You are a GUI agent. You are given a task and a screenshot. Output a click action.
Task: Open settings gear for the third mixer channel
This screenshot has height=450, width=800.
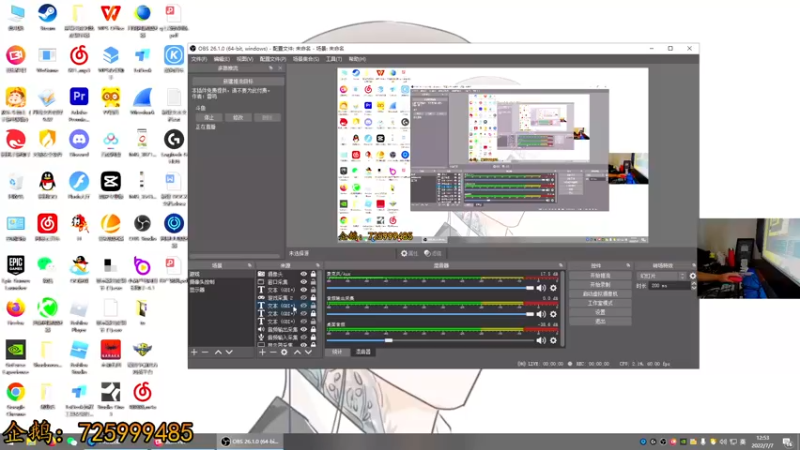pyautogui.click(x=553, y=340)
